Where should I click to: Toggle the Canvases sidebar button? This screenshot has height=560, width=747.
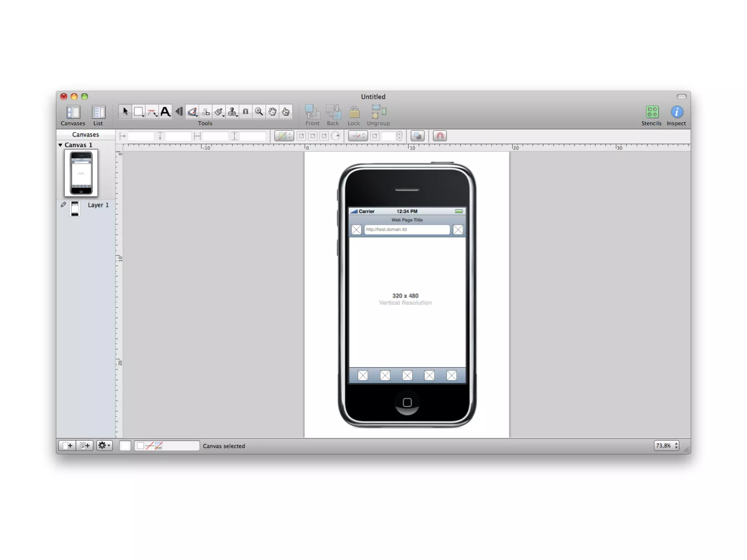[x=73, y=115]
